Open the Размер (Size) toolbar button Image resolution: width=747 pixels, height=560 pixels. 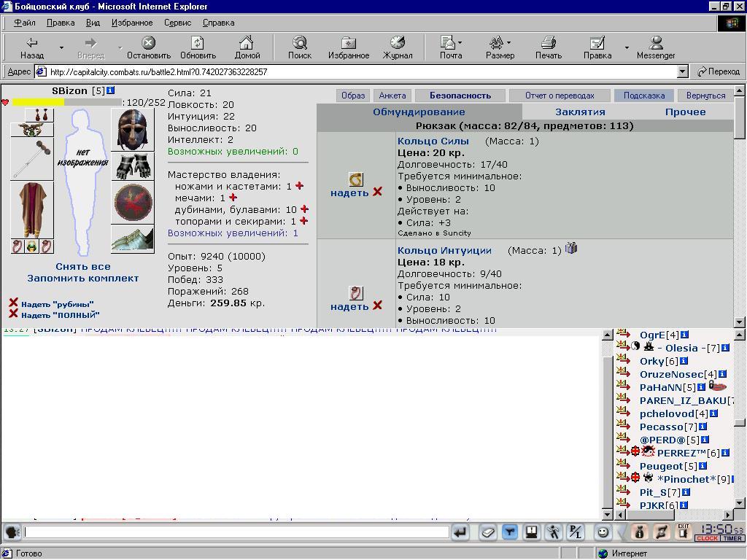[x=500, y=48]
